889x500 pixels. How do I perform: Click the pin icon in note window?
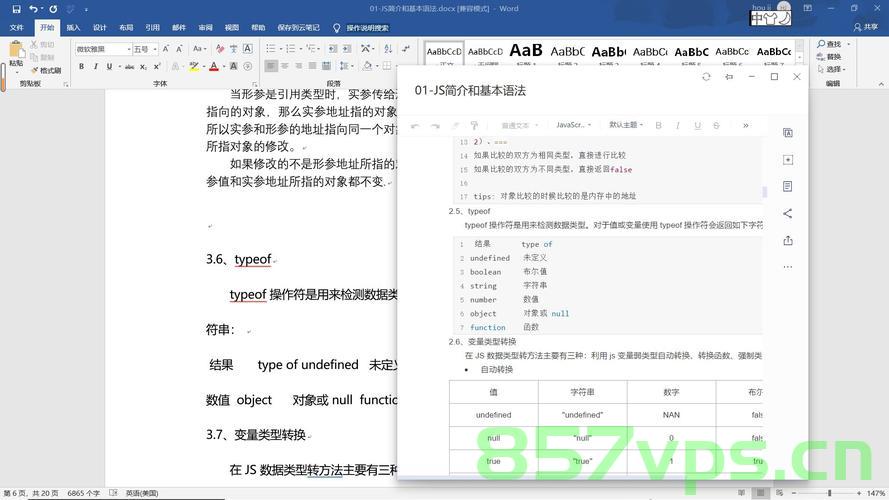tap(729, 77)
